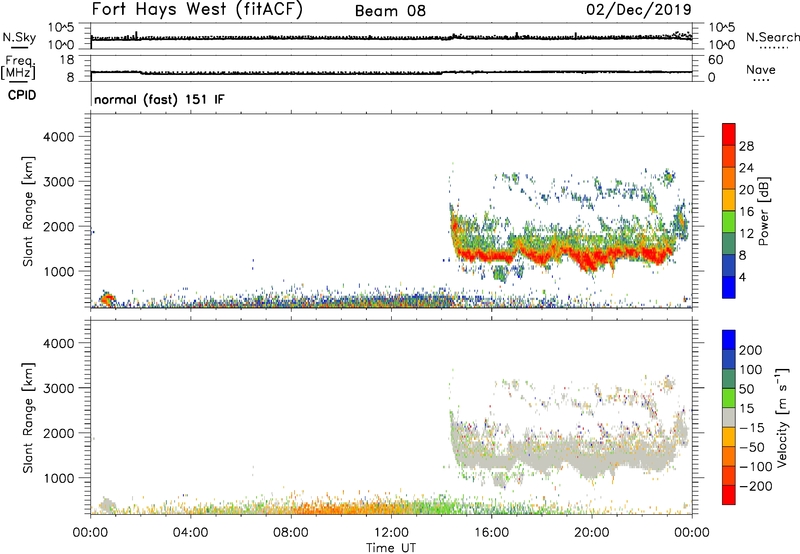Click velocity colorbar tick '-15'

pyautogui.click(x=752, y=428)
